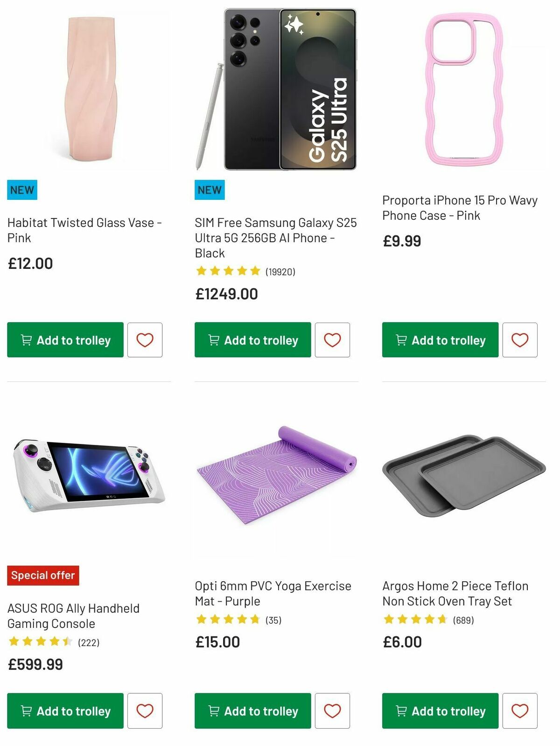Select the SIM Free Samsung Galaxy S25 title link
Viewport: 560px width, 746px height.
pos(276,238)
